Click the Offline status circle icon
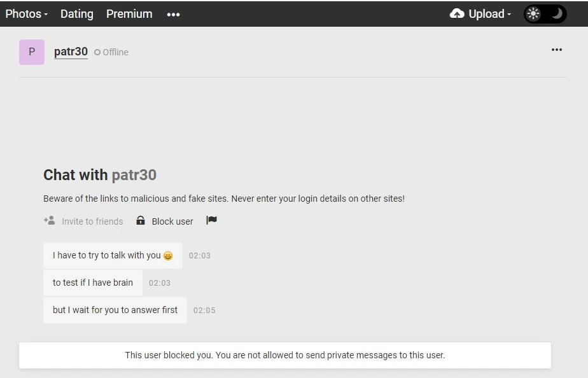The height and width of the screenshot is (378, 588). [97, 52]
